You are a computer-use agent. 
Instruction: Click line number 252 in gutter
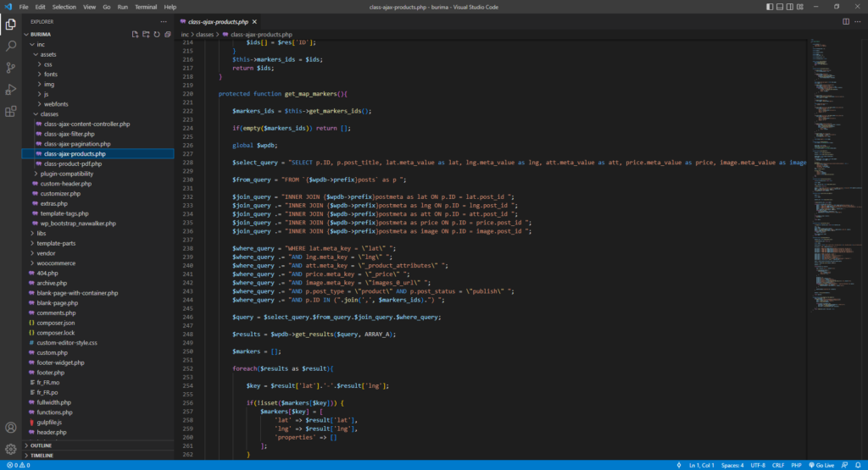point(187,369)
